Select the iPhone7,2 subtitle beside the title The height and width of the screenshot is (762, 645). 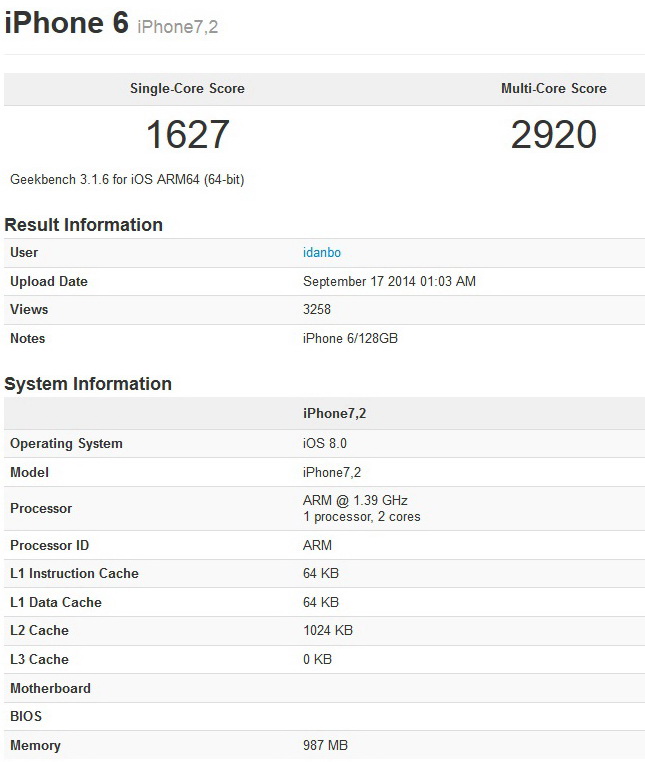(177, 27)
